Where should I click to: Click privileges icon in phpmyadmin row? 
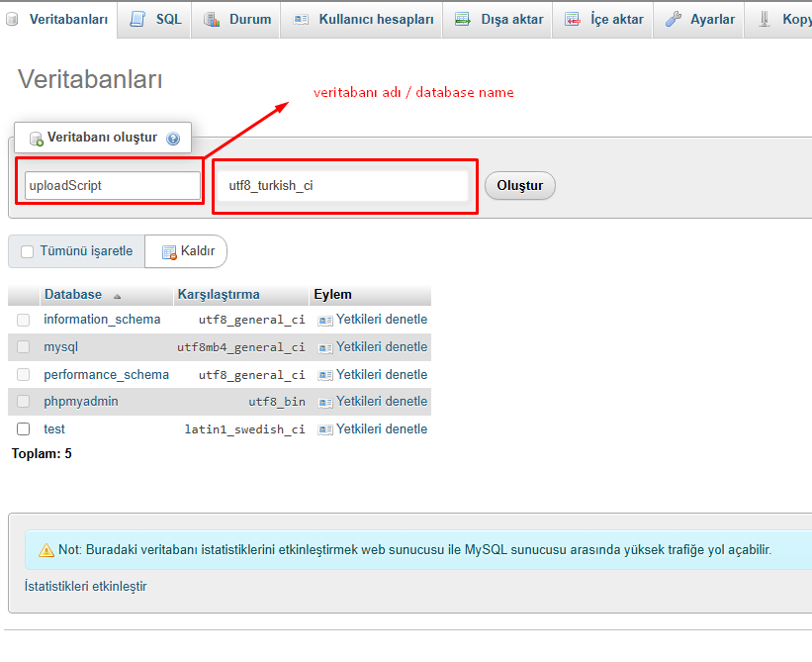[325, 403]
